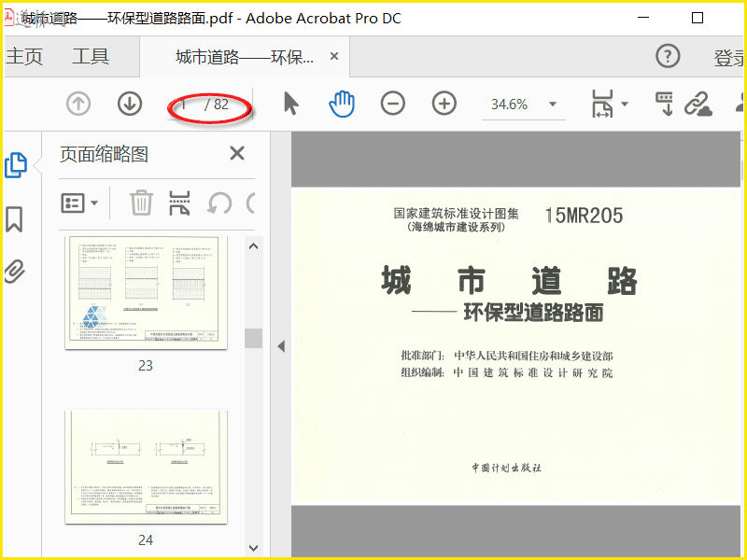Open thumbnail options menu dropdown
The height and width of the screenshot is (560, 747).
click(79, 203)
